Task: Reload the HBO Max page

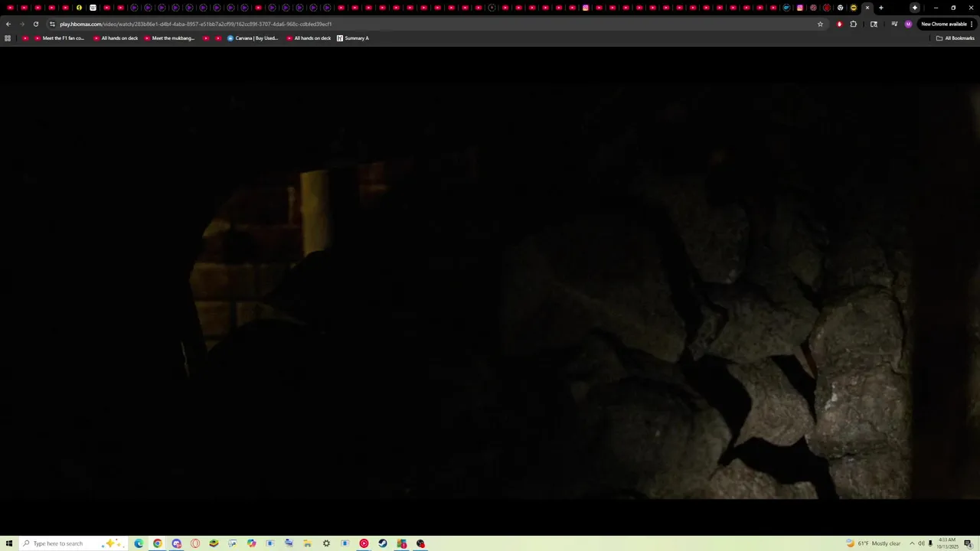Action: click(35, 24)
